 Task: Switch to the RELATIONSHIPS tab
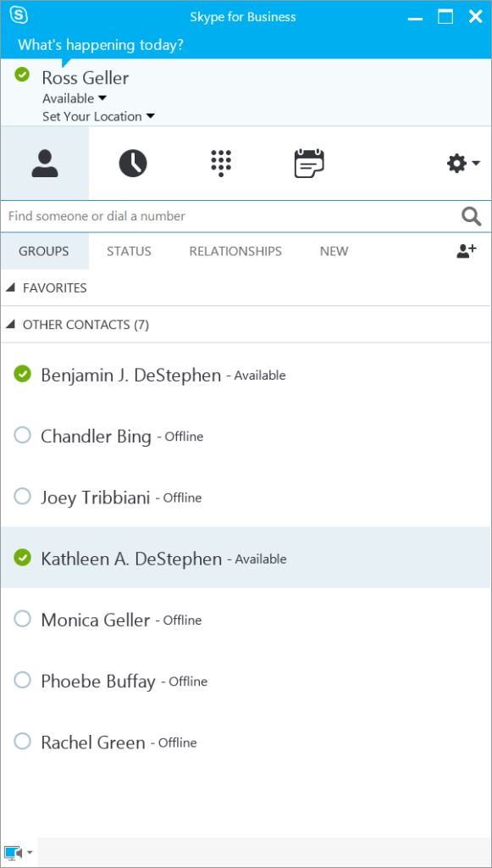coord(235,251)
